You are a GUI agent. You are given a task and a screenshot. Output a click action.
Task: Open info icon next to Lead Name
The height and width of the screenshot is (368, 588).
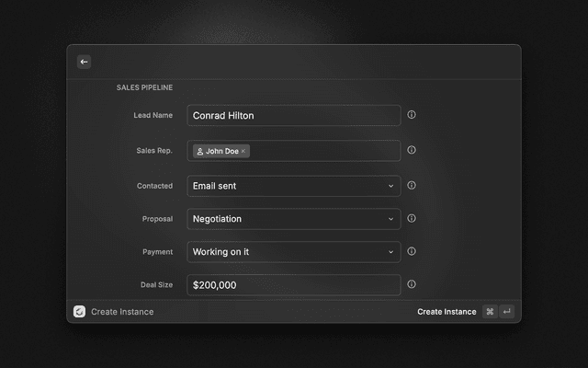point(412,115)
